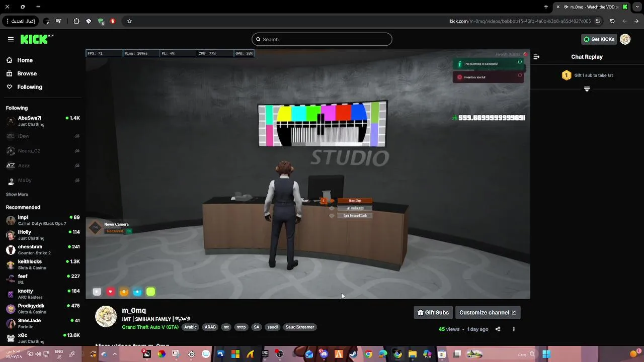Open the Epic Games taskbar icon
Image resolution: width=644 pixels, height=362 pixels.
coord(265,354)
